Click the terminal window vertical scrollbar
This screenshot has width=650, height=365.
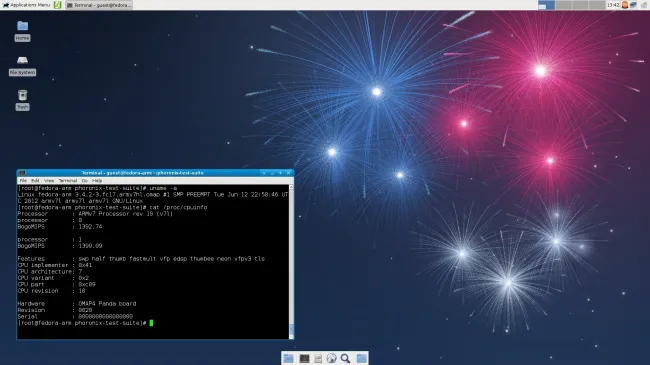coord(291,261)
